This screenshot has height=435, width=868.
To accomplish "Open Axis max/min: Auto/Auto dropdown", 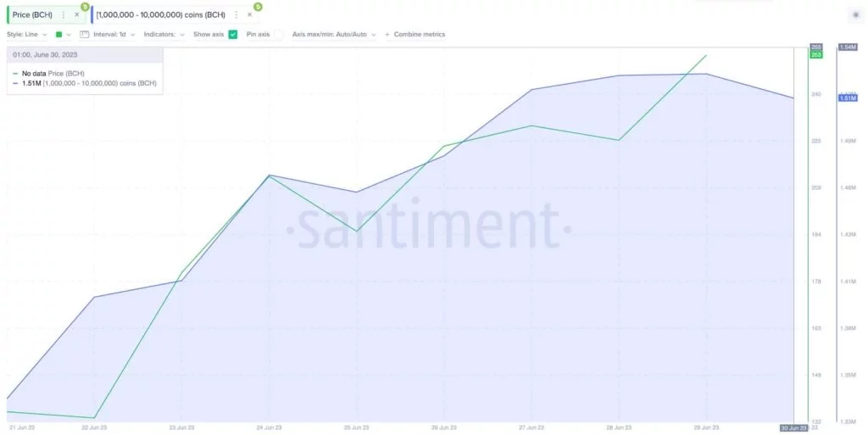I will [x=334, y=34].
